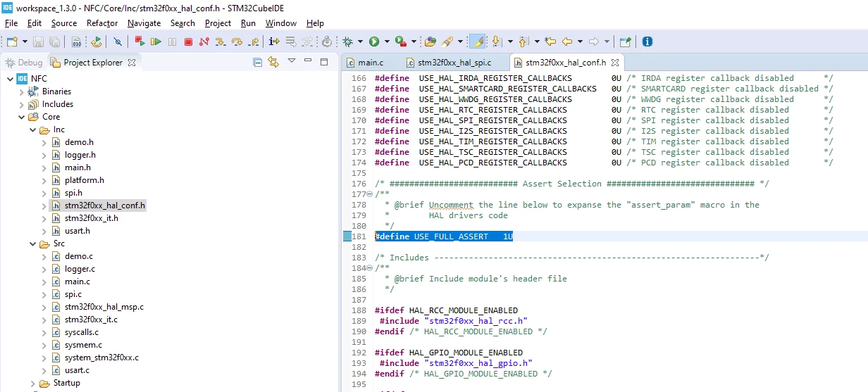The image size is (868, 392).
Task: Click the Last Edit Location icon
Action: (x=550, y=42)
